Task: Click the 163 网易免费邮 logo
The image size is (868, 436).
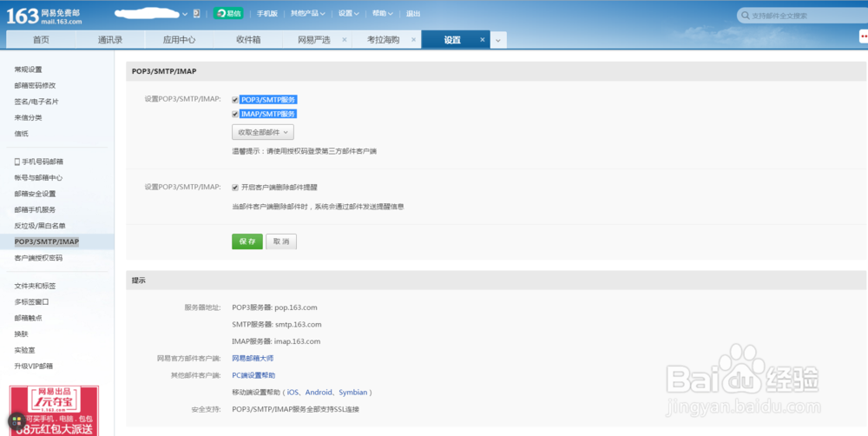Action: tap(43, 16)
